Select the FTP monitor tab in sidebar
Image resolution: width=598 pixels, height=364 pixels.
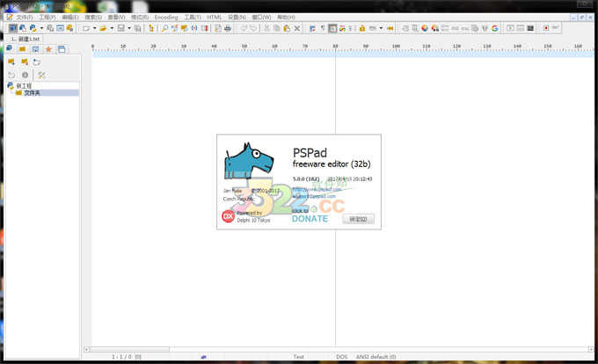tap(35, 48)
